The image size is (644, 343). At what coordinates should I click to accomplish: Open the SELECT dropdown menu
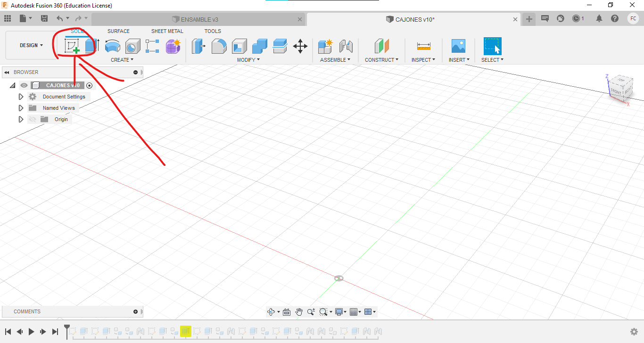(492, 60)
